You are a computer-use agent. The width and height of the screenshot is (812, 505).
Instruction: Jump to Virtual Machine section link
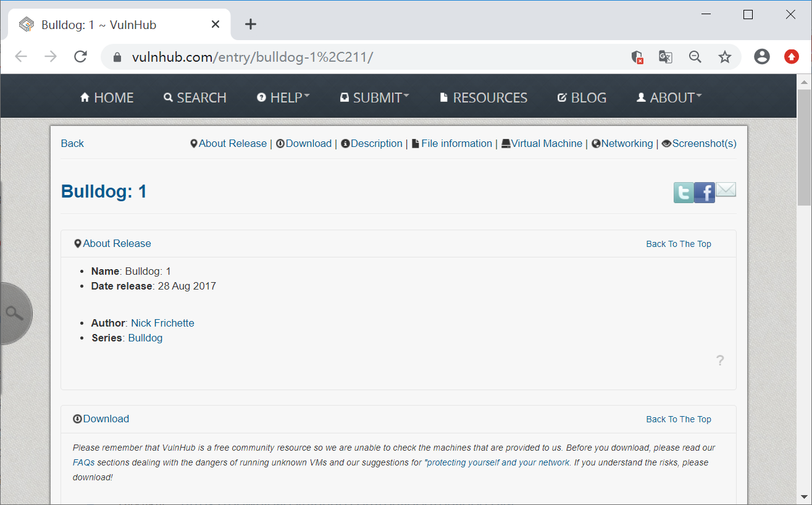tap(542, 143)
